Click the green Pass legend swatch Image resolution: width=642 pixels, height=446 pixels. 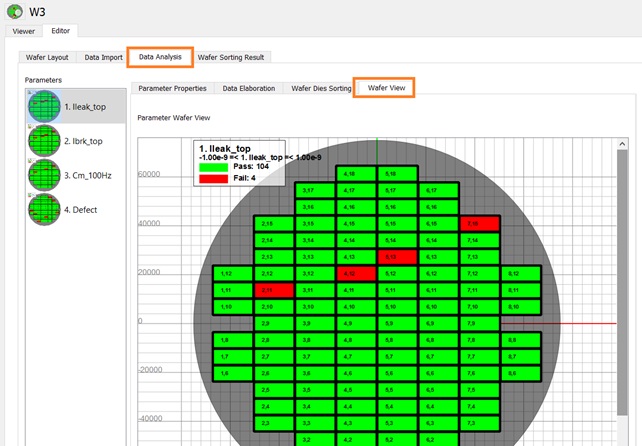[x=213, y=167]
